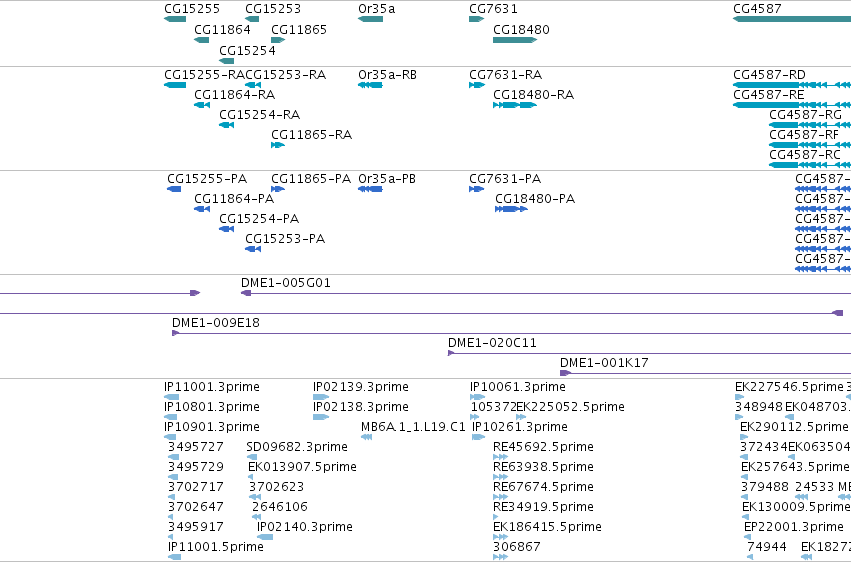The width and height of the screenshot is (851, 562).
Task: Open the CG15253-PA protein glyph
Action: point(253,249)
